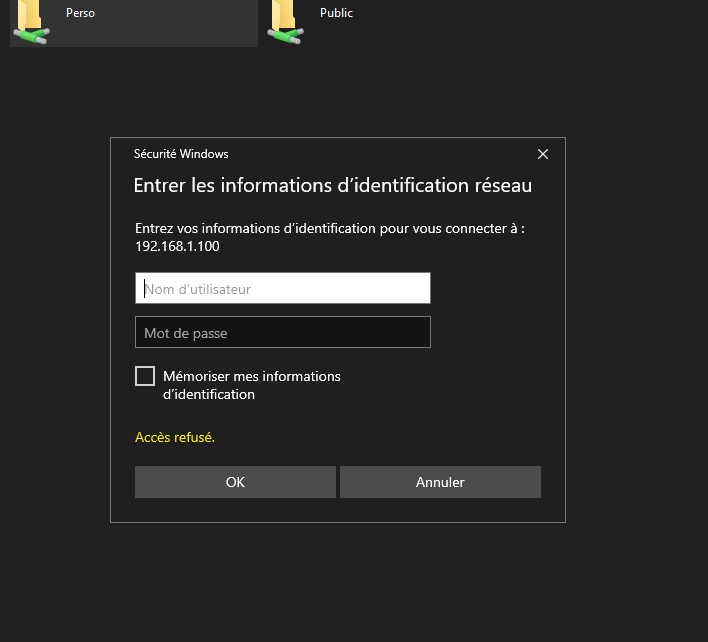Image resolution: width=708 pixels, height=642 pixels.
Task: Click the empty dialog area below OK
Action: [x=236, y=510]
